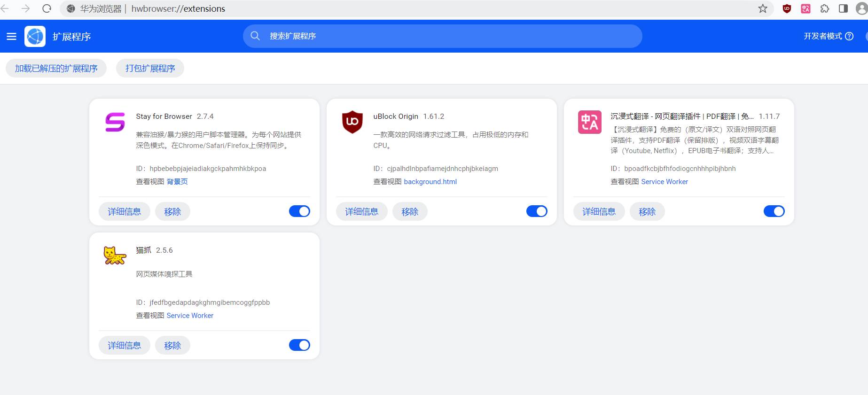Select the uBlock Origin ID text

pyautogui.click(x=436, y=169)
